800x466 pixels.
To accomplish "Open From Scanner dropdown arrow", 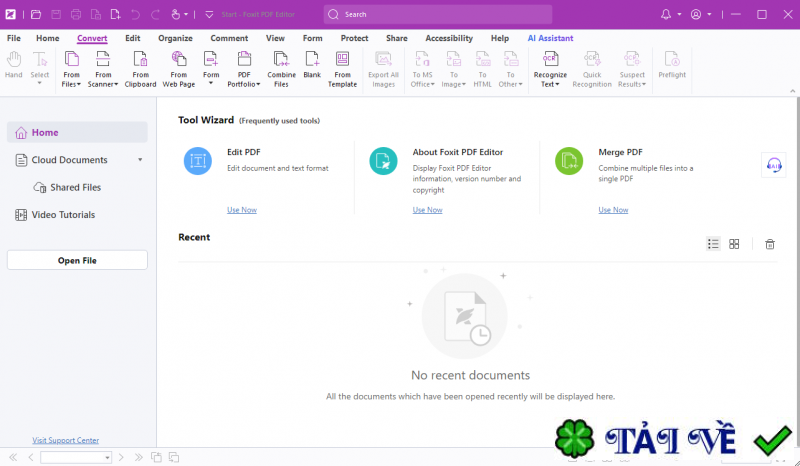I will pyautogui.click(x=116, y=84).
